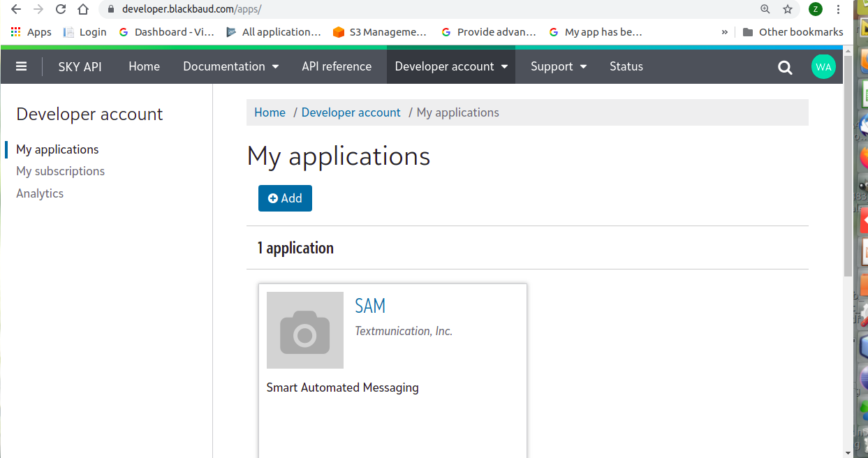Click the scrollbar up arrow
Image resolution: width=868 pixels, height=458 pixels.
(x=848, y=51)
